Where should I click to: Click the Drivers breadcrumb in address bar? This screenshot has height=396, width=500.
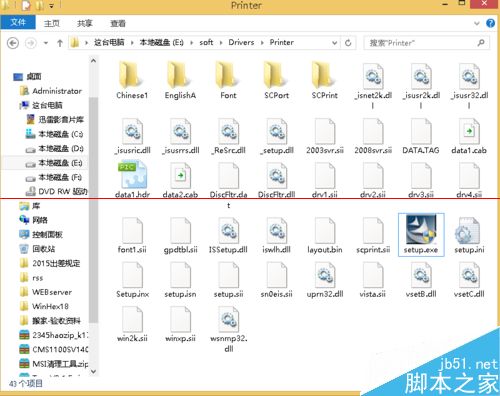pyautogui.click(x=241, y=42)
